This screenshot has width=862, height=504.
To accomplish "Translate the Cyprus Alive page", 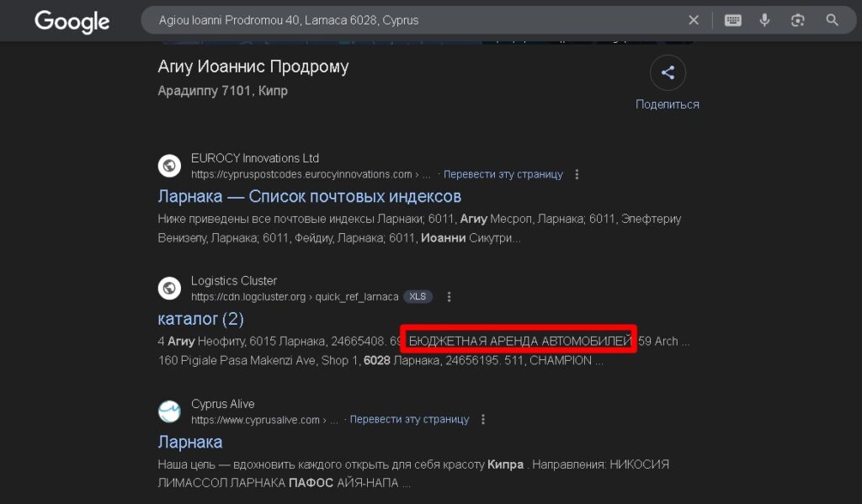I will pyautogui.click(x=410, y=419).
